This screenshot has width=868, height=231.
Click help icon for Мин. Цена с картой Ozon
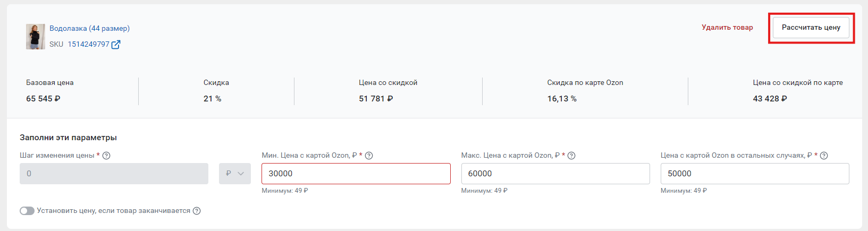369,156
